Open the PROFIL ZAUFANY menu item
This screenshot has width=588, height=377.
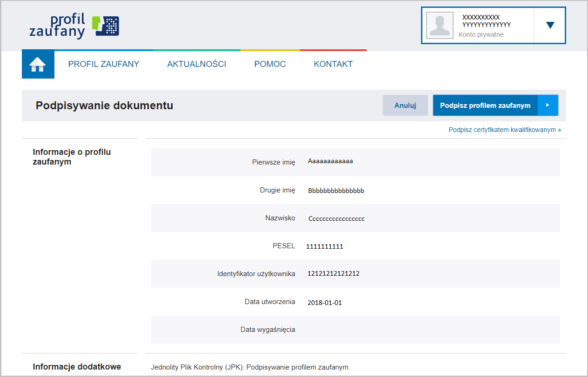[103, 64]
